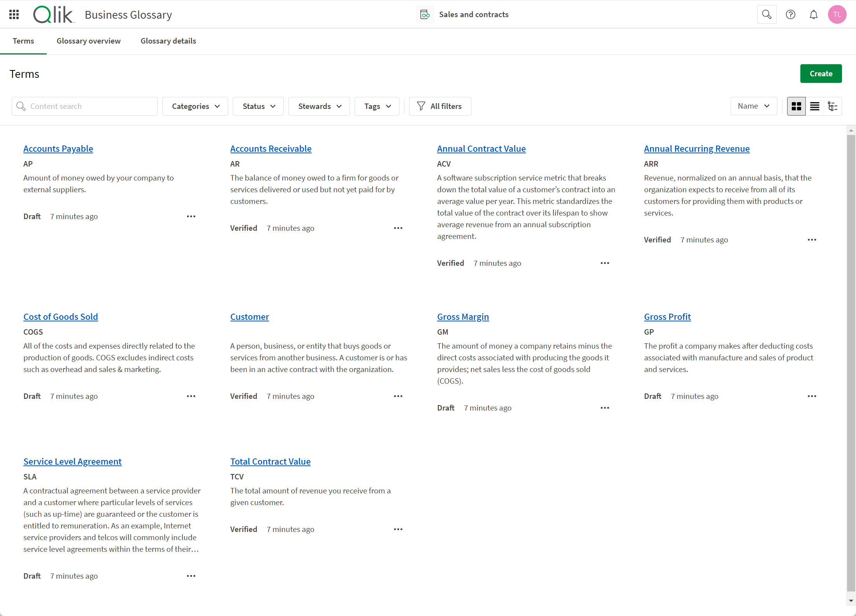Click the compact view icon
856x616 pixels.
coord(814,106)
